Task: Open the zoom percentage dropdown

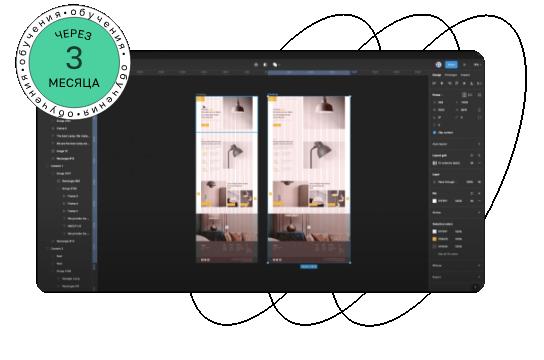Action: (476, 65)
